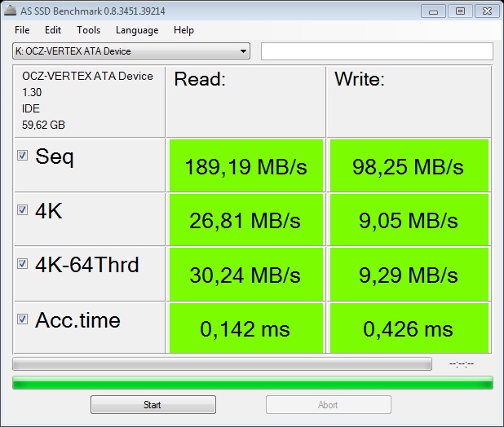The width and height of the screenshot is (504, 427).
Task: Click the Seq write result 98,25 MB/s
Action: pyautogui.click(x=409, y=165)
